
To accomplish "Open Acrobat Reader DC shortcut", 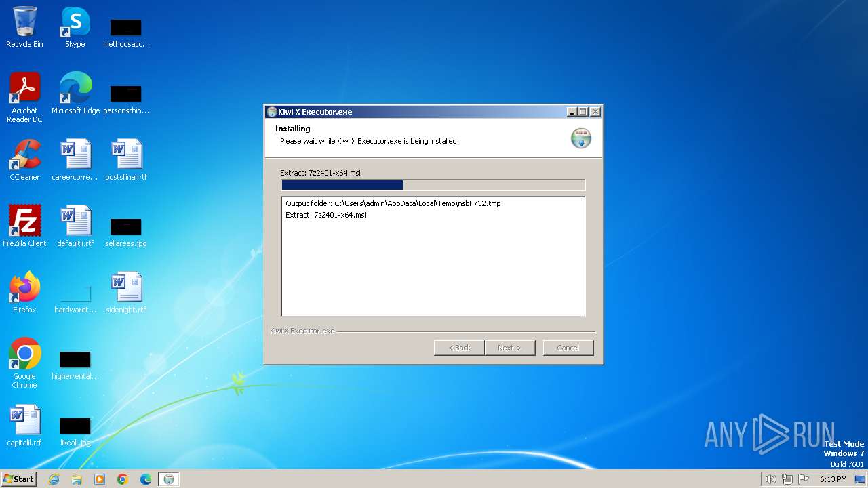I will pyautogui.click(x=24, y=98).
